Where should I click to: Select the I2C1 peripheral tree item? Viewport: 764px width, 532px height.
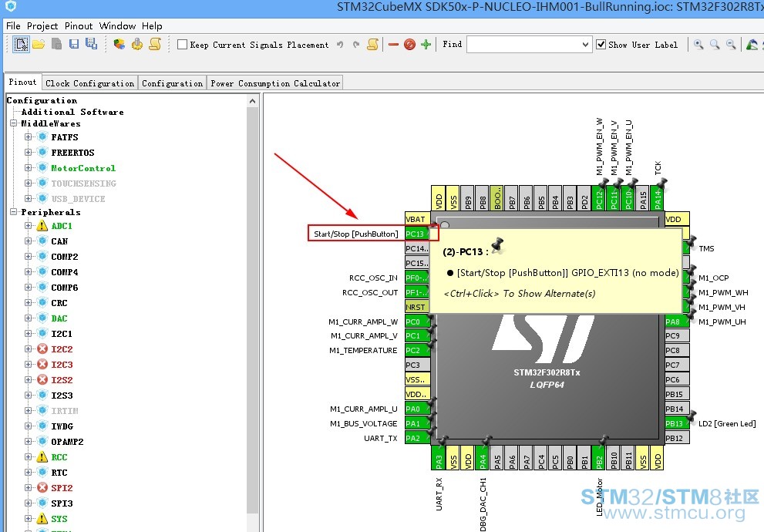pyautogui.click(x=62, y=334)
